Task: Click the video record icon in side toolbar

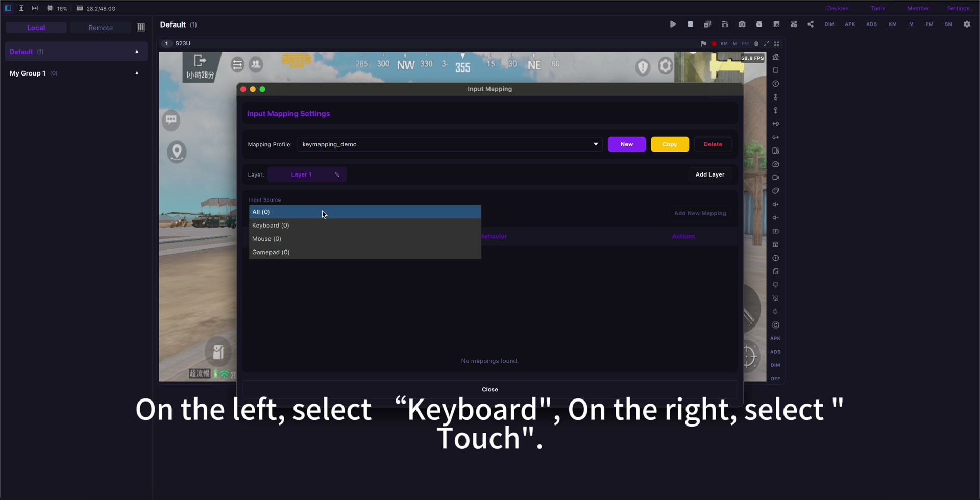Action: tap(775, 178)
